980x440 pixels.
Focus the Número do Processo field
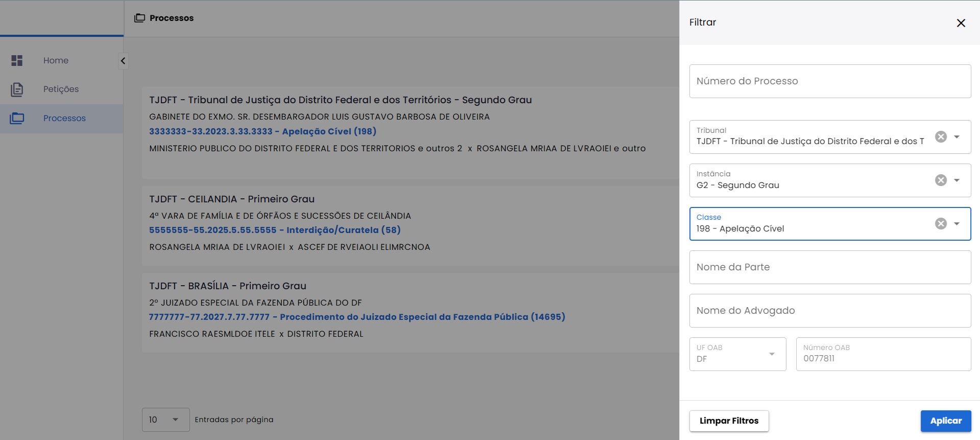tap(830, 81)
